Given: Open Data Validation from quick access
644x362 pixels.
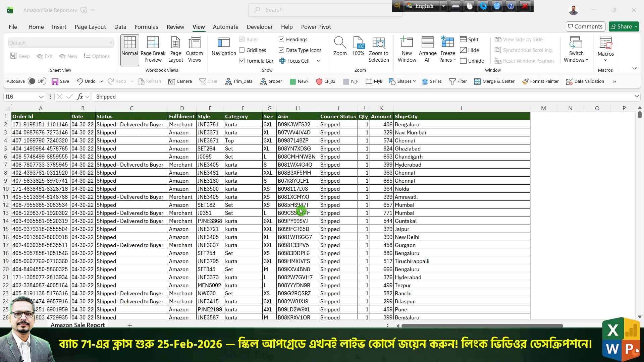Looking at the screenshot, I should [x=585, y=81].
